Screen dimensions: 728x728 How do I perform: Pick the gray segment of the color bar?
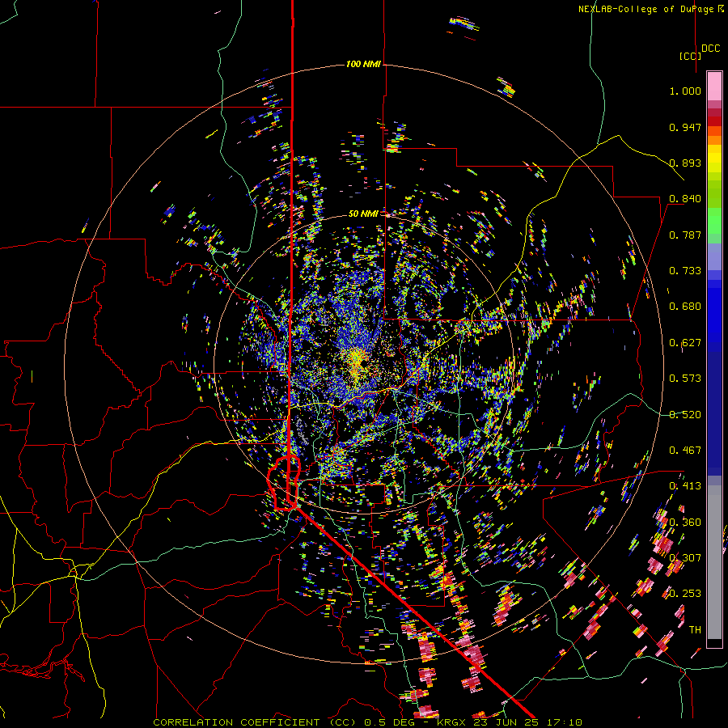click(x=714, y=564)
